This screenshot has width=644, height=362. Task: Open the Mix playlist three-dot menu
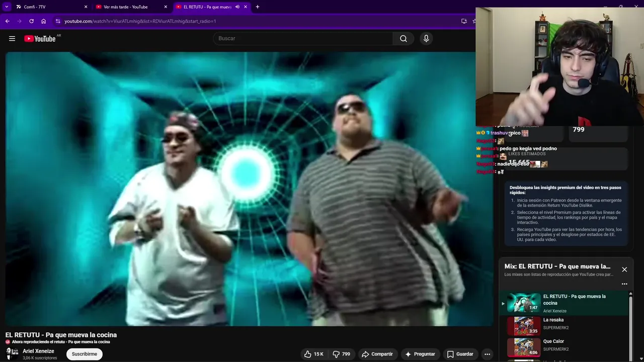pos(624,284)
